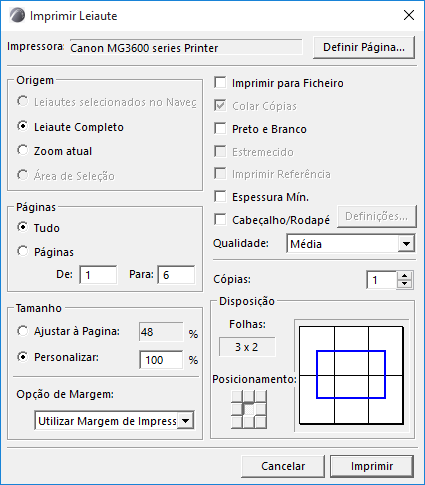Toggle the Preto e Branco checkbox
Image resolution: width=425 pixels, height=485 pixels.
tap(260, 129)
